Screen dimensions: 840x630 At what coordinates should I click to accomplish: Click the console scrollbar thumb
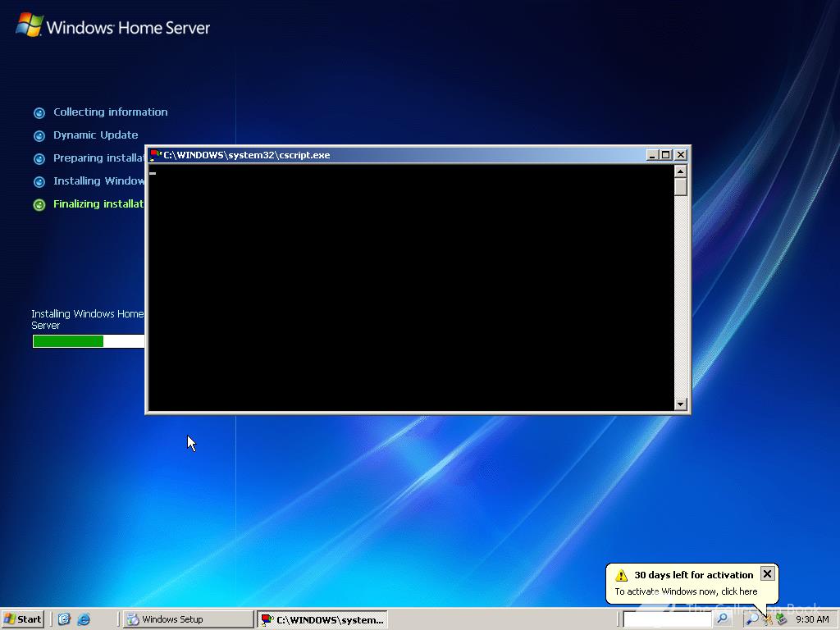(680, 187)
